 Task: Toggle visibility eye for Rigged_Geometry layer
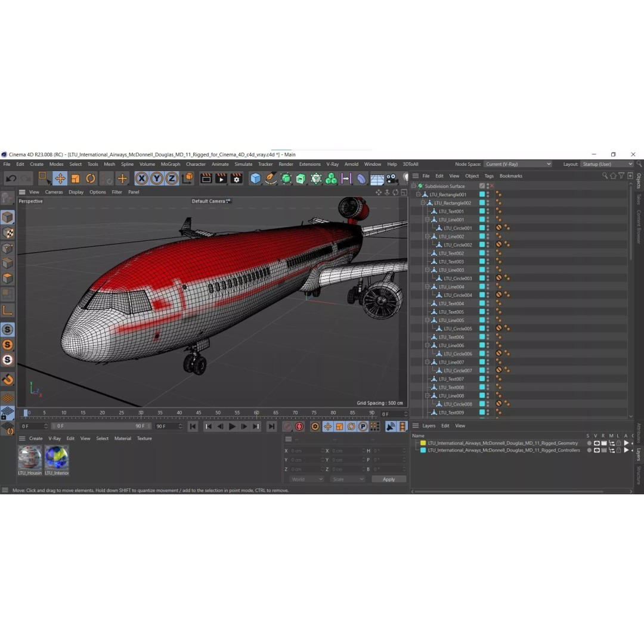pyautogui.click(x=596, y=444)
